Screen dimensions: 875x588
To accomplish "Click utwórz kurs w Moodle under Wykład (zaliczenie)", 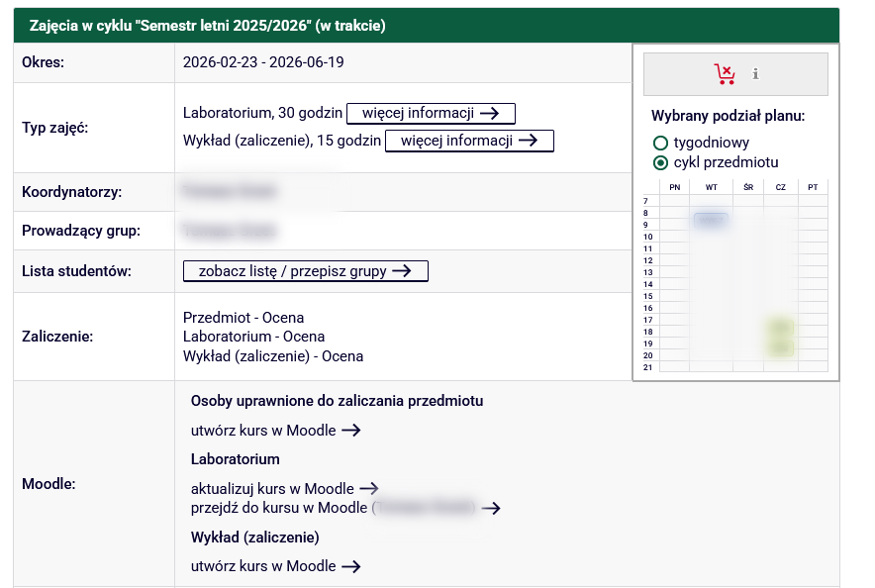I will pyautogui.click(x=276, y=566).
